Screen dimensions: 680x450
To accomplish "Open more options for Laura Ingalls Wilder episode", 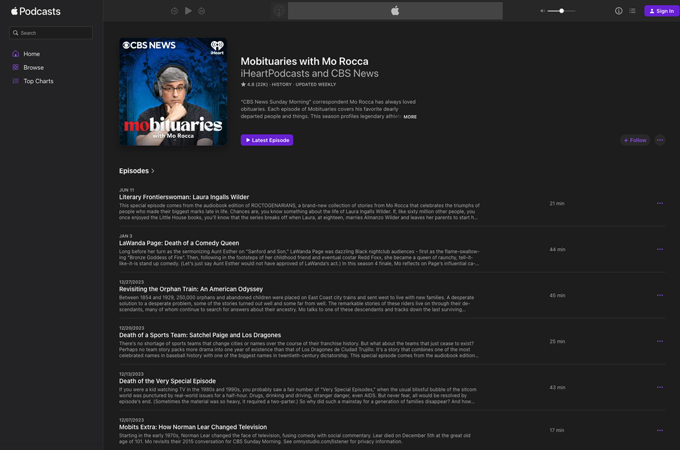I will click(660, 203).
